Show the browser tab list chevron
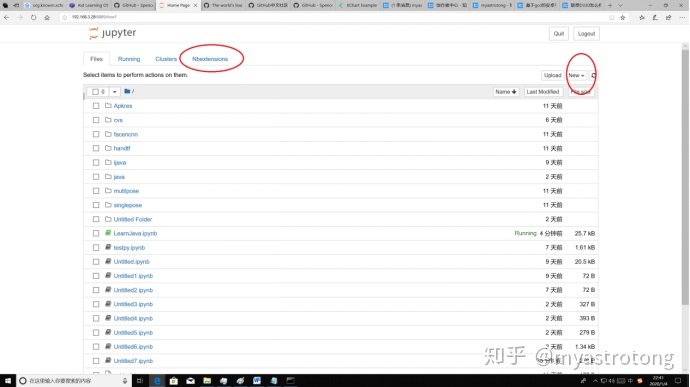 620,5
